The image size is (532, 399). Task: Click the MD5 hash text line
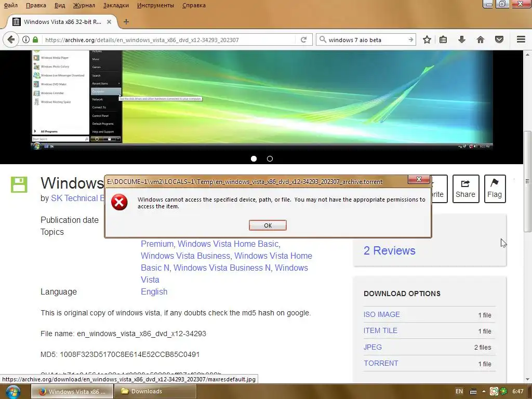click(120, 354)
